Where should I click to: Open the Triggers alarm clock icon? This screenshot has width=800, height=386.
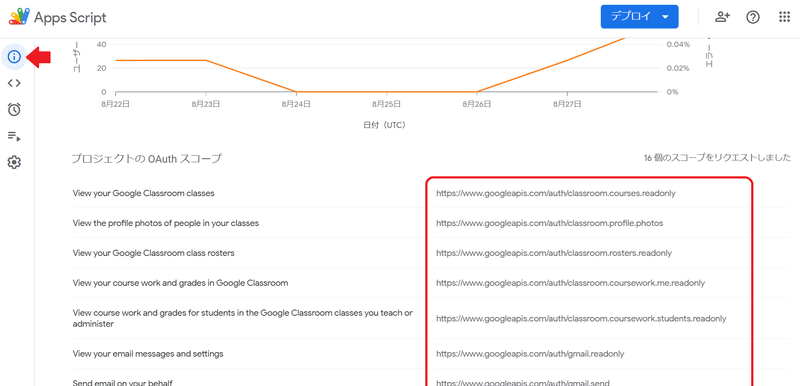[x=14, y=109]
